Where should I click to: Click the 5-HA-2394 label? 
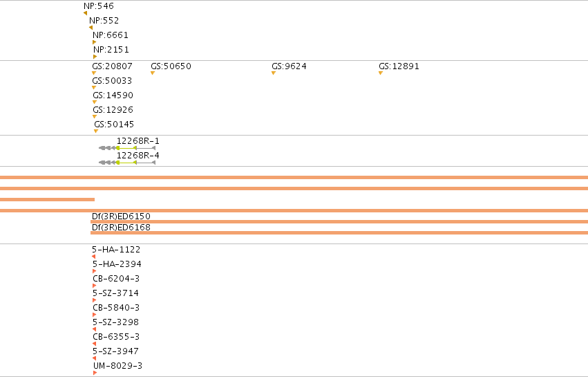click(x=117, y=264)
